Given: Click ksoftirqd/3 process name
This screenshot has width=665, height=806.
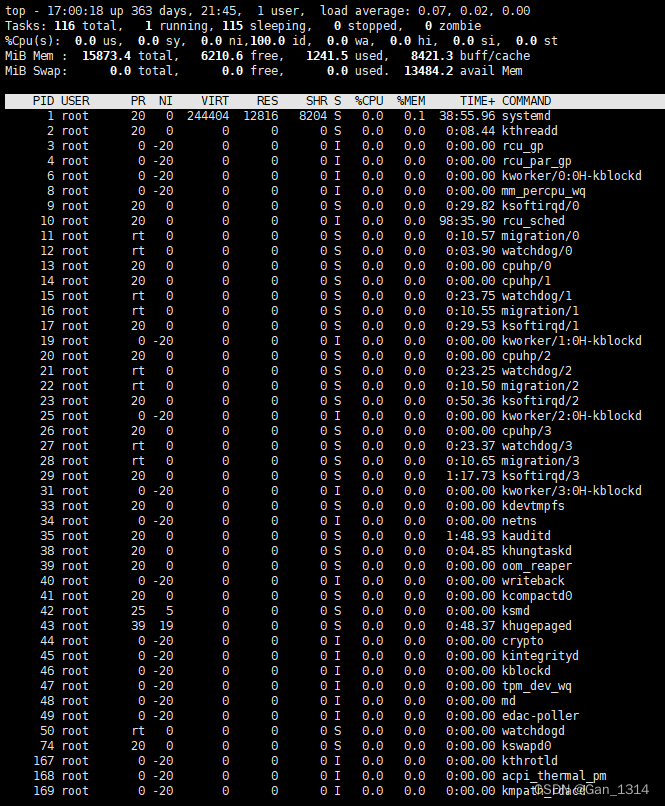Looking at the screenshot, I should tap(540, 476).
